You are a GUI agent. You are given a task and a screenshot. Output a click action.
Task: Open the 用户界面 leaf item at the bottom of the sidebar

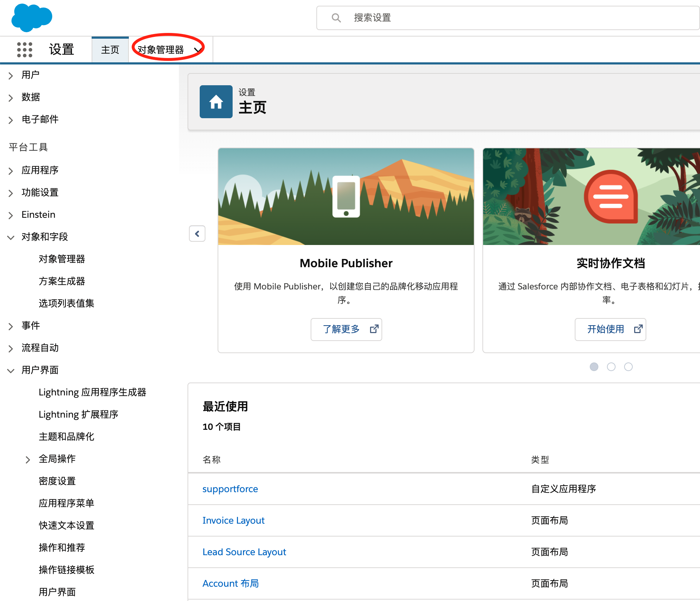(x=57, y=592)
